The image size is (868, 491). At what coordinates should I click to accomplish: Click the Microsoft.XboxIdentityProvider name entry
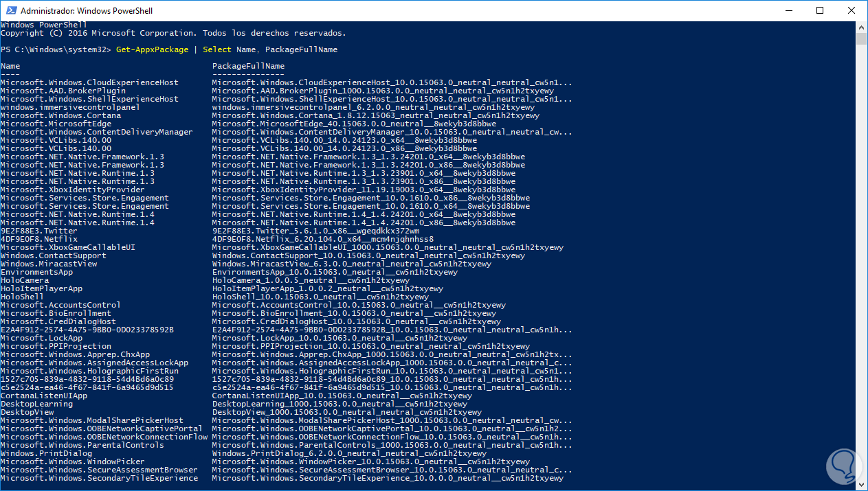(73, 190)
